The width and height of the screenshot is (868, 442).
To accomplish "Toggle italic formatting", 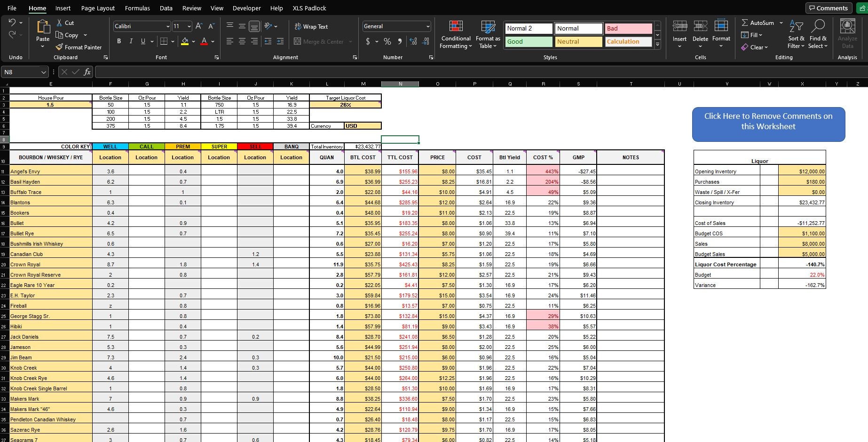I will click(131, 41).
